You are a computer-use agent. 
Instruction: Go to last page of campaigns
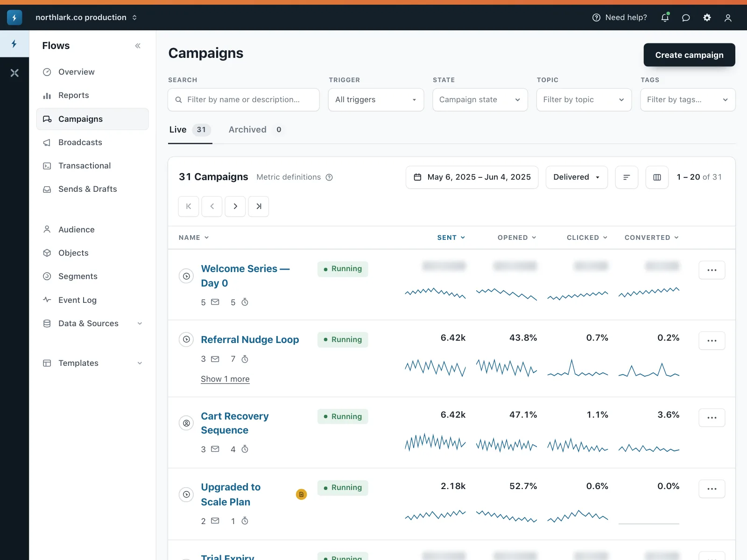point(259,206)
